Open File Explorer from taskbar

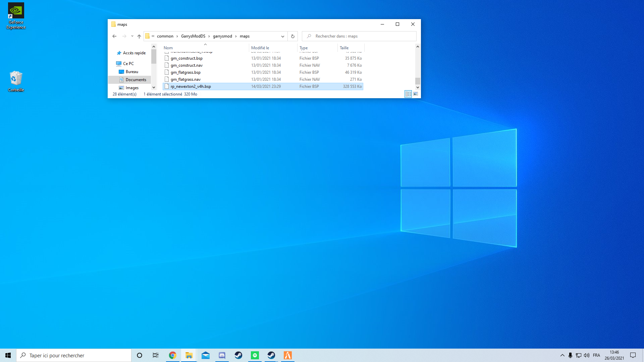tap(189, 355)
